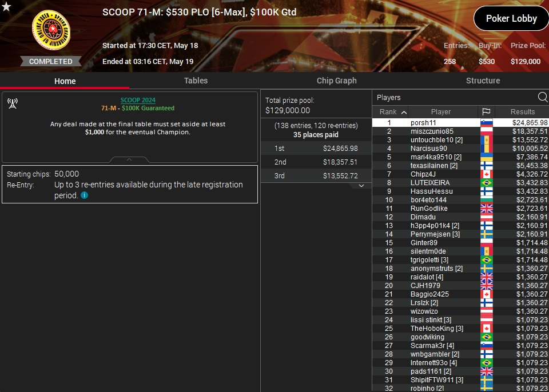The image size is (549, 392).
Task: Click the SCOOP tournament logo badge
Action: [51, 33]
